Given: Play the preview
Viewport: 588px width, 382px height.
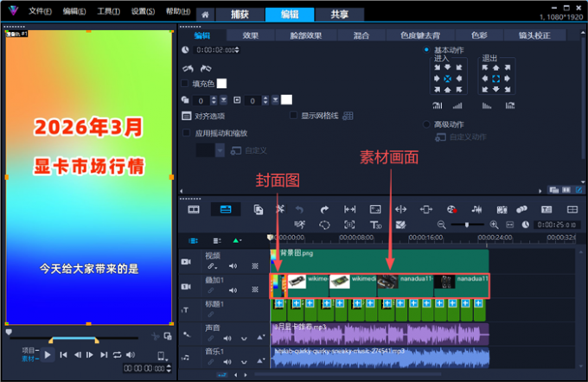Looking at the screenshot, I should point(48,354).
